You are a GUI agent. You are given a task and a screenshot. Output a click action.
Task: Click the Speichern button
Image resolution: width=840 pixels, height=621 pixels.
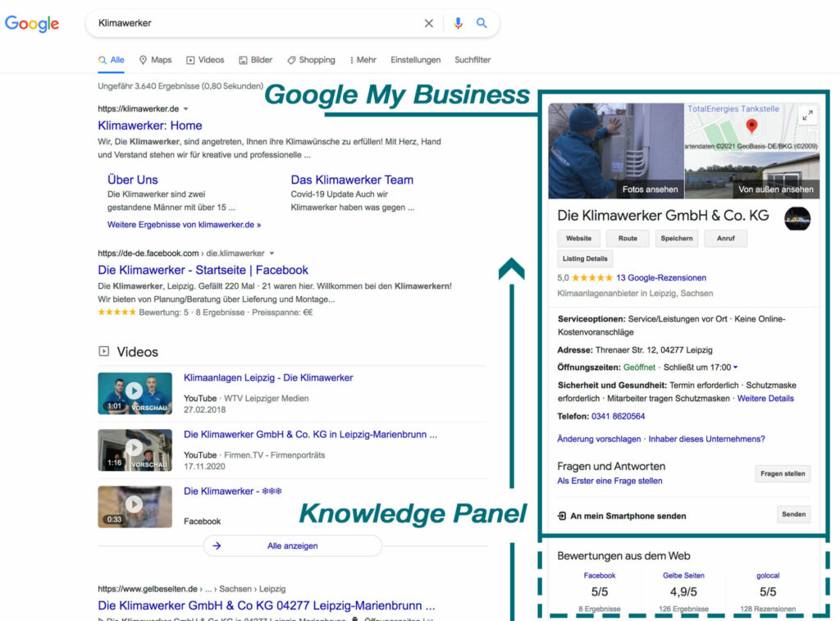tap(677, 239)
